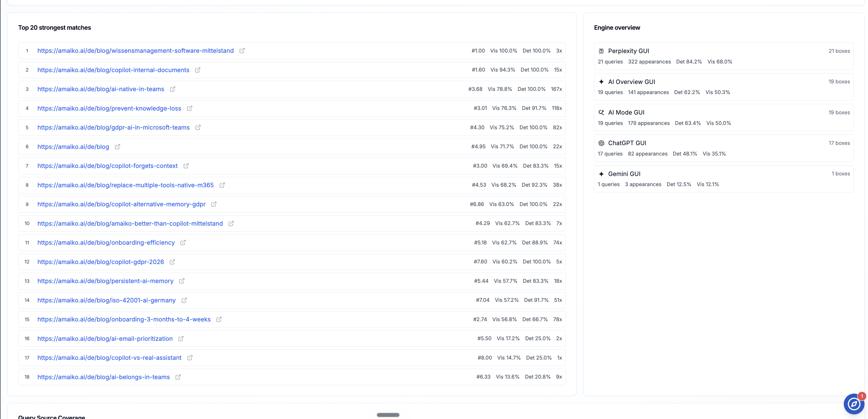Click the ChatGPT GUI logo icon
Screen dimensions: 868x419
point(601,143)
